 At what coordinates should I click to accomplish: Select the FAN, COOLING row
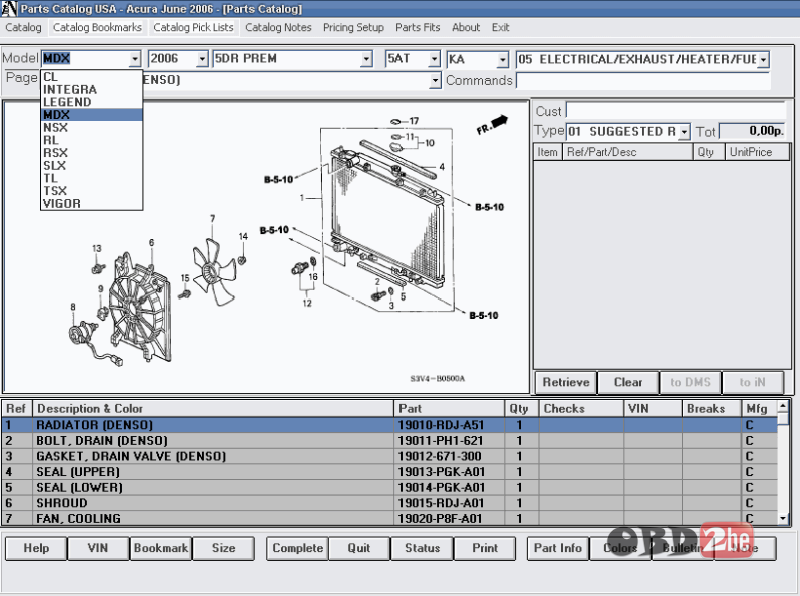click(x=390, y=518)
